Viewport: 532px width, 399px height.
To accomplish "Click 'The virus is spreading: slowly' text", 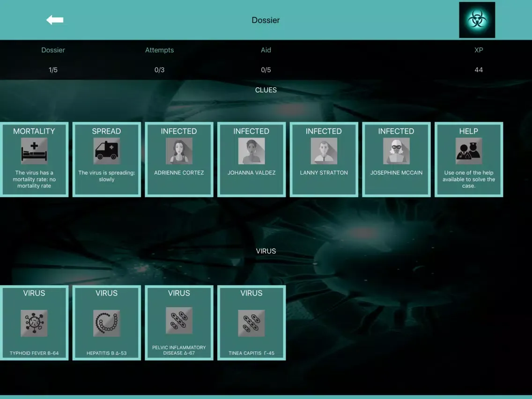I will coord(106,176).
